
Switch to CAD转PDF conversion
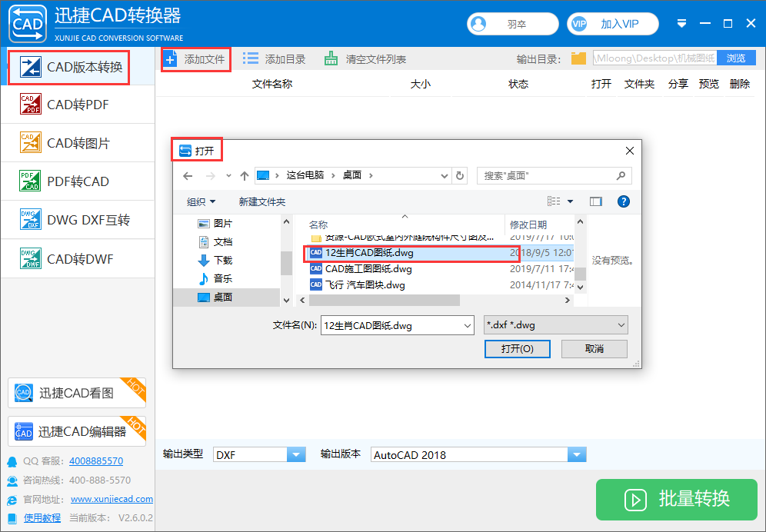pyautogui.click(x=78, y=105)
